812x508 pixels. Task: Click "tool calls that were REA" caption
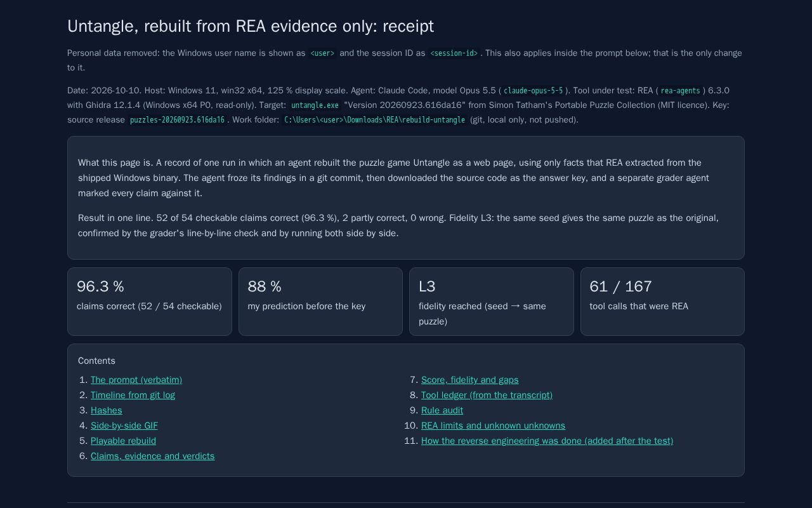(639, 306)
